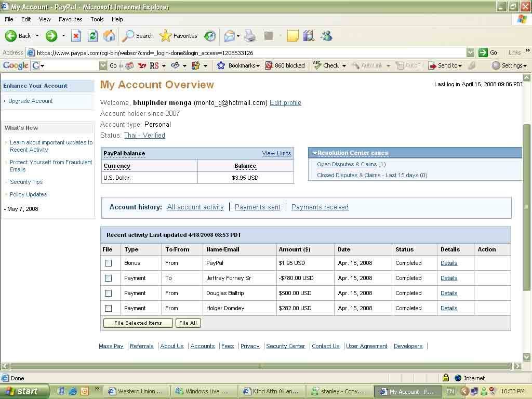The width and height of the screenshot is (532, 399).
Task: Open Details for Jeffrey Forney Sr payment
Action: pos(449,278)
